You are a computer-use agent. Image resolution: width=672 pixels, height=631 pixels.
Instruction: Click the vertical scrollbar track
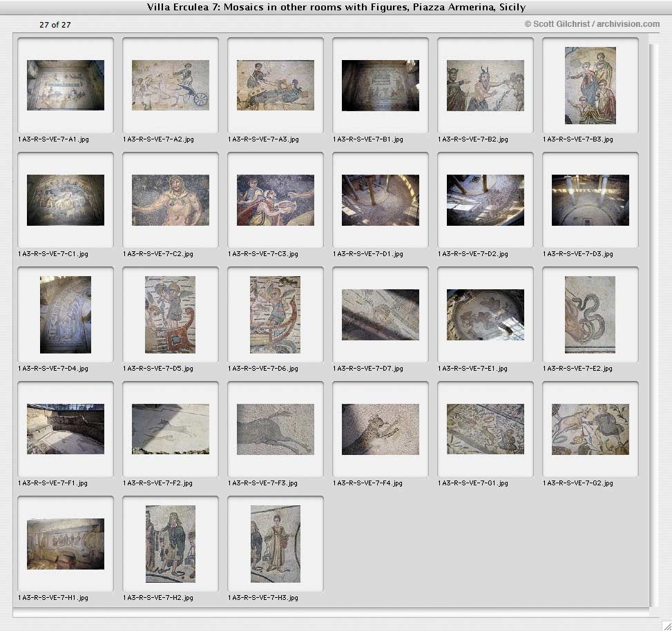tap(653, 326)
